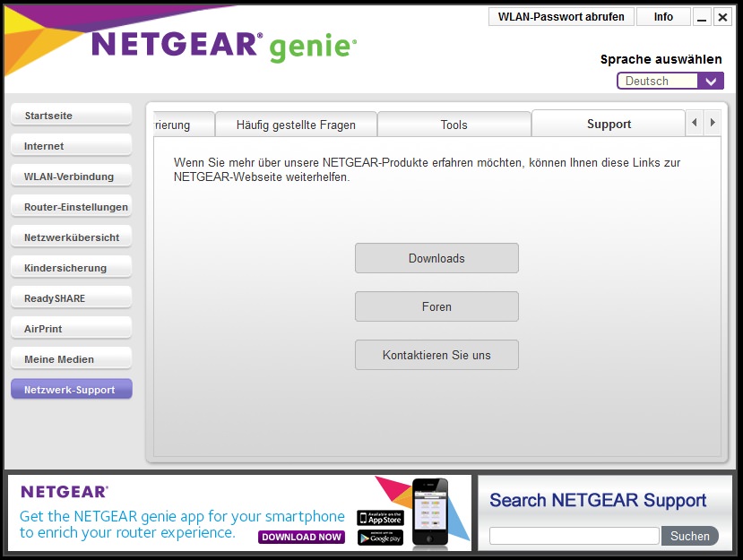Click the DOWNLOAD NOW banner button
The height and width of the screenshot is (560, 743).
click(301, 537)
